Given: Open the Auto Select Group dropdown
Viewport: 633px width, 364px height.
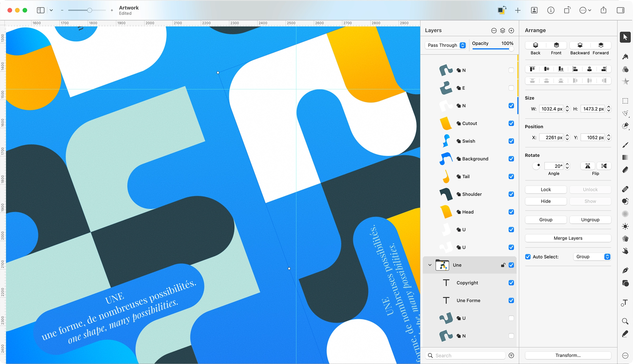Looking at the screenshot, I should pyautogui.click(x=592, y=257).
